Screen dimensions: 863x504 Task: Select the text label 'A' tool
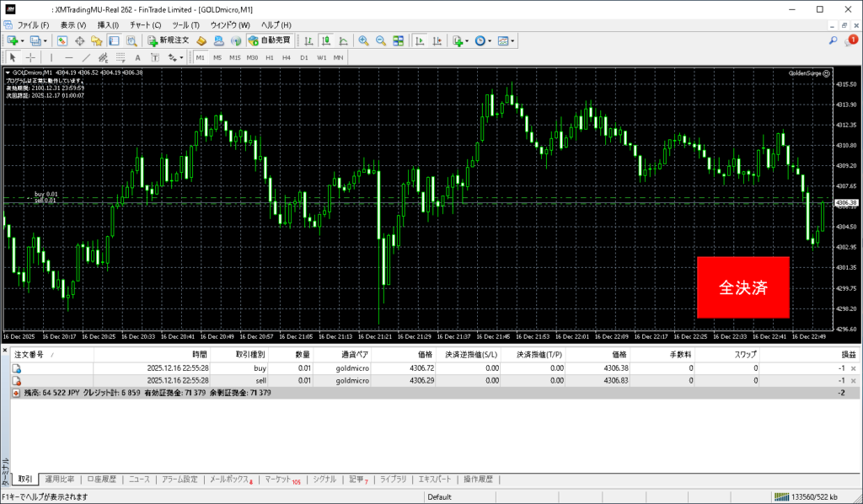point(137,57)
